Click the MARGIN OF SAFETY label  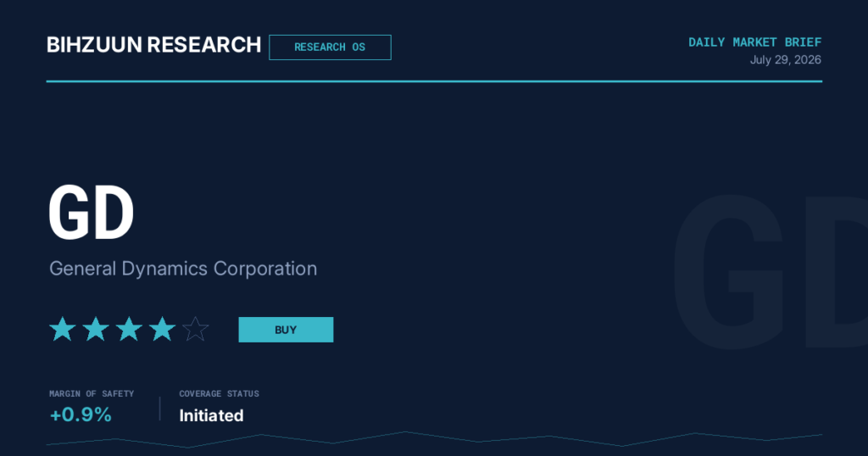[92, 393]
